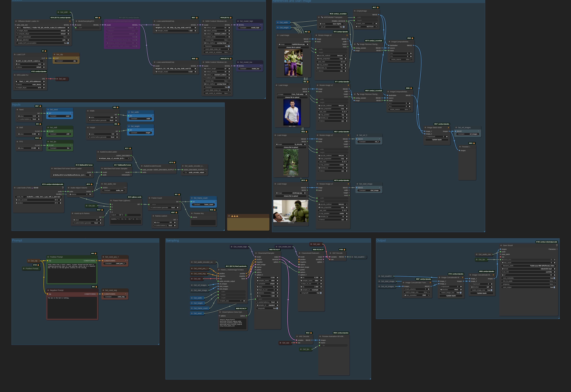The height and width of the screenshot is (392, 571).
Task: Click the orange "?" icon on Diffusion Model Loader KJ
Action: pyautogui.click(x=70, y=21)
